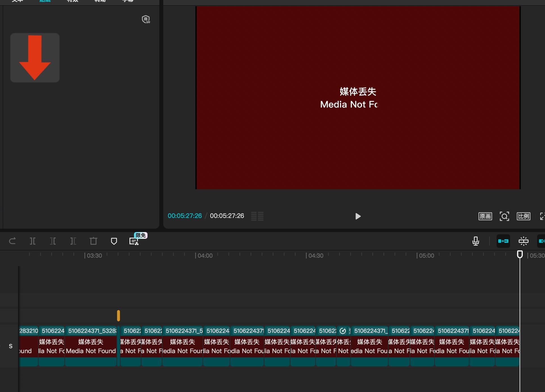Open the 转场 transitions tab
Image resolution: width=545 pixels, height=392 pixels.
point(100,1)
